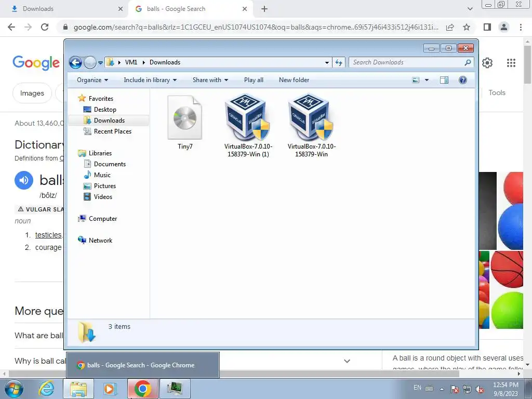Open the view options dropdown arrow
This screenshot has height=399, width=532.
427,80
